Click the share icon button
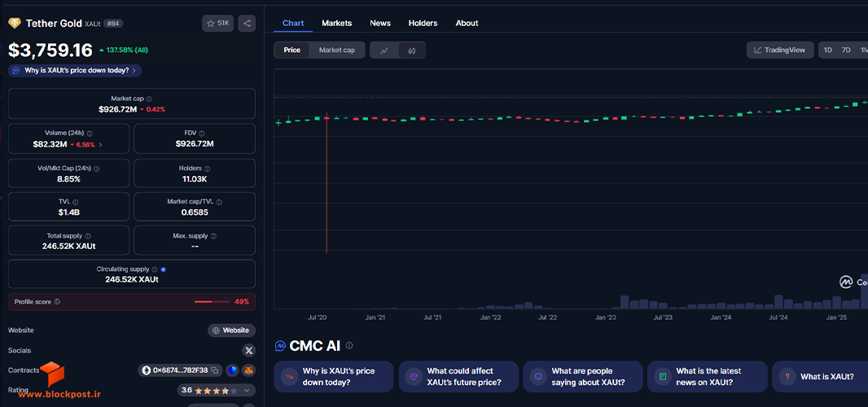Screen dimensions: 868x407 tap(247, 24)
